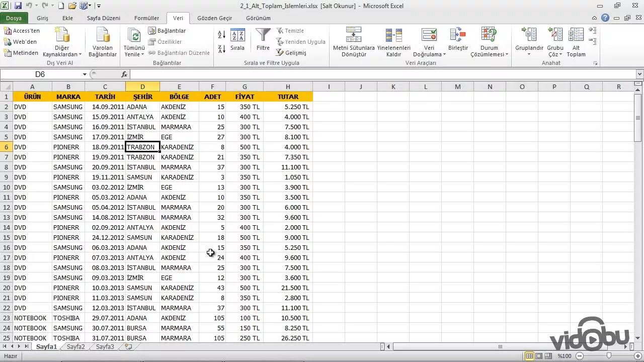The width and height of the screenshot is (644, 362).
Task: Click the Page Layout view status bar icon
Action: click(539, 356)
